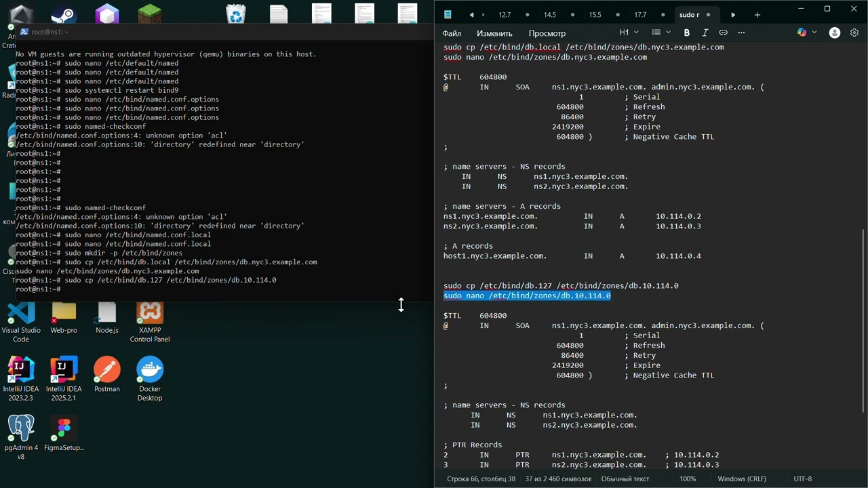The height and width of the screenshot is (488, 868).
Task: Insert a link using the link icon
Action: [723, 33]
